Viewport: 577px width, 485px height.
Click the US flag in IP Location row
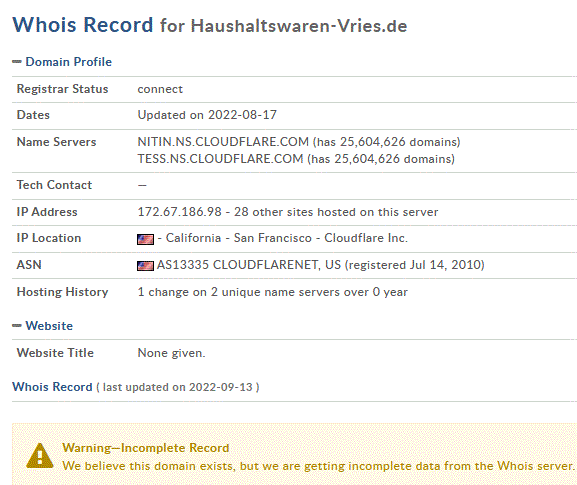pos(145,240)
